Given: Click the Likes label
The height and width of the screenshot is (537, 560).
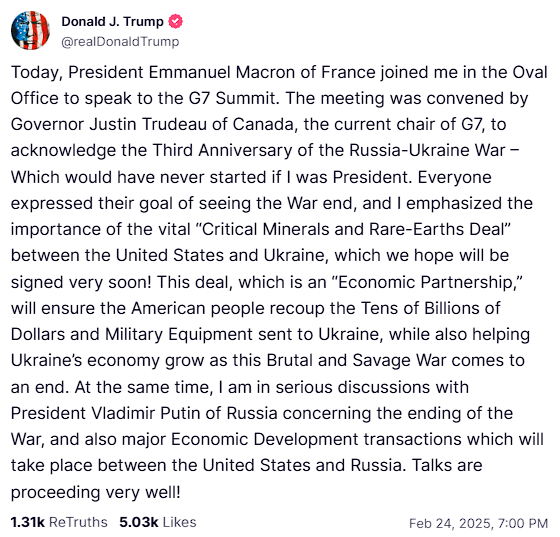Looking at the screenshot, I should [x=180, y=522].
